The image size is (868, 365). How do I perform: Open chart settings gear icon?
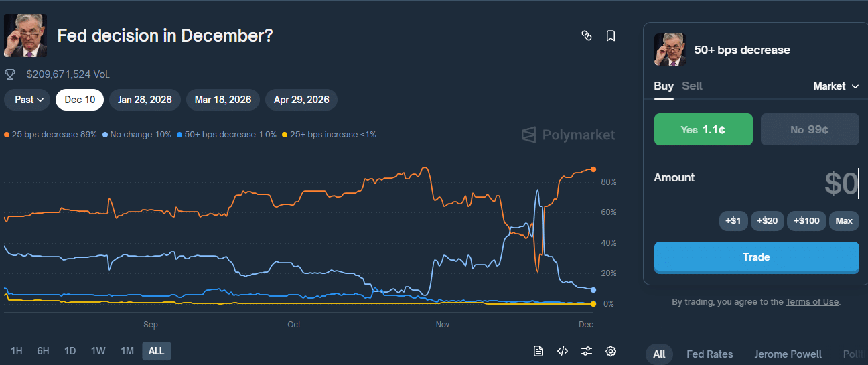[x=611, y=351]
